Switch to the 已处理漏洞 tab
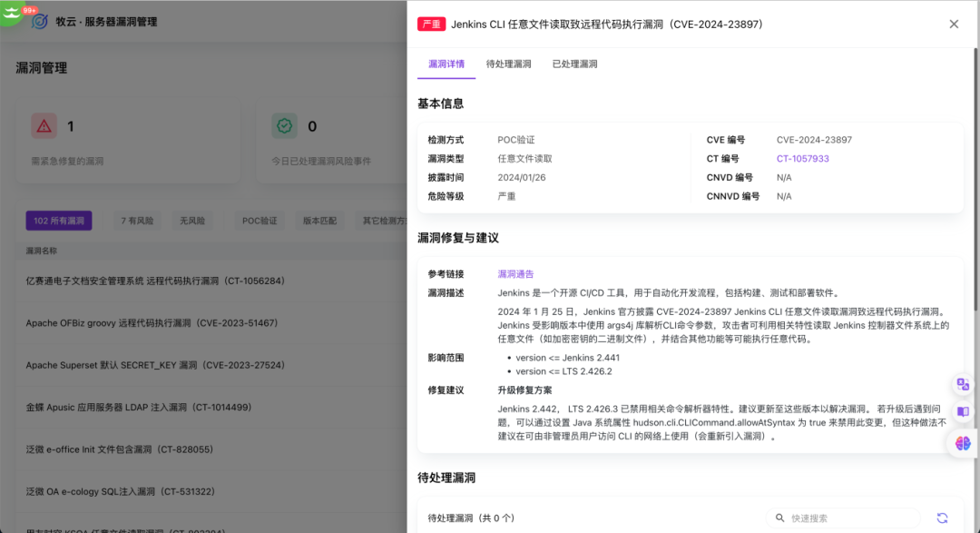This screenshot has height=533, width=980. [x=574, y=64]
